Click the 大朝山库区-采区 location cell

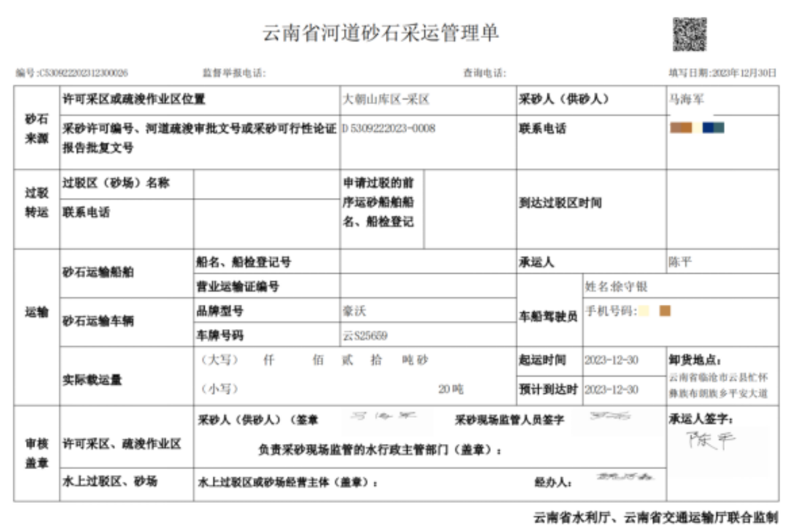[386, 100]
